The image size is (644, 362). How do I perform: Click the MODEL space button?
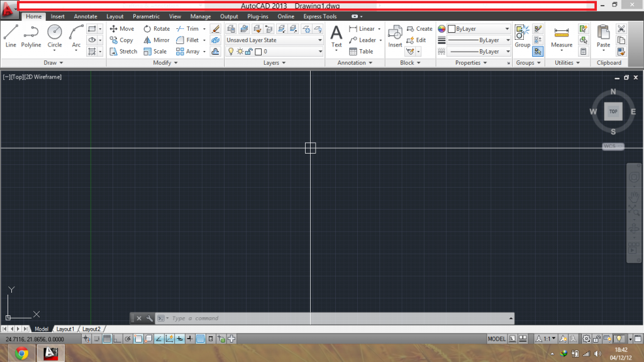click(x=496, y=339)
